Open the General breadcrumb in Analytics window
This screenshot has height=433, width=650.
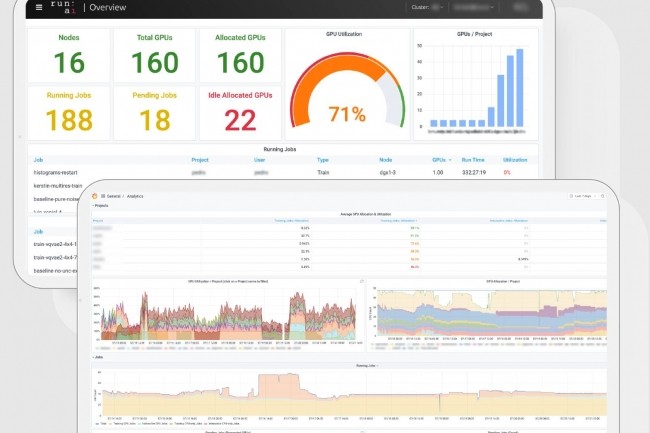click(114, 196)
